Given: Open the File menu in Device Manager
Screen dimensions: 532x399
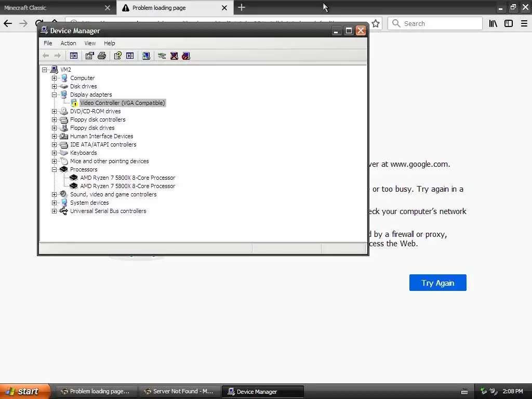Looking at the screenshot, I should pos(48,43).
